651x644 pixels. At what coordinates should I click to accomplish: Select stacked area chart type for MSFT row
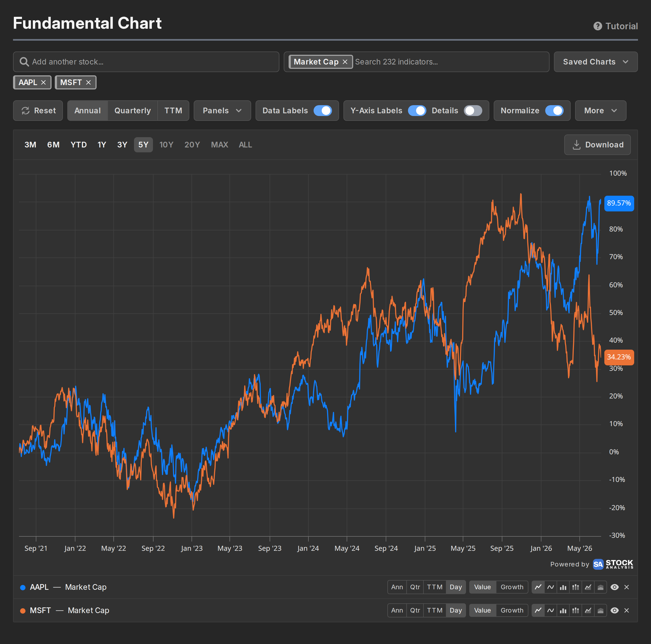[601, 610]
